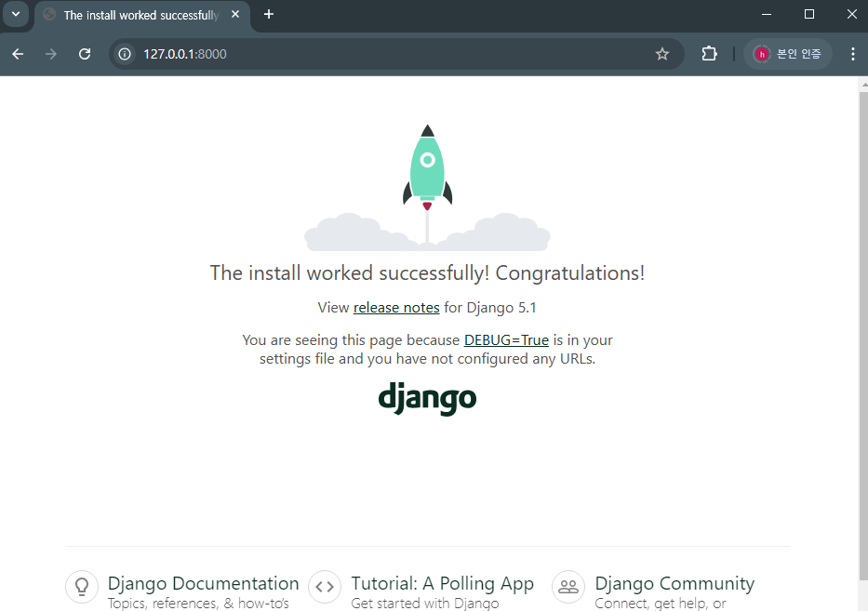Reload the page with the refresh icon
Viewport: 868px width, 611px height.
(x=84, y=54)
